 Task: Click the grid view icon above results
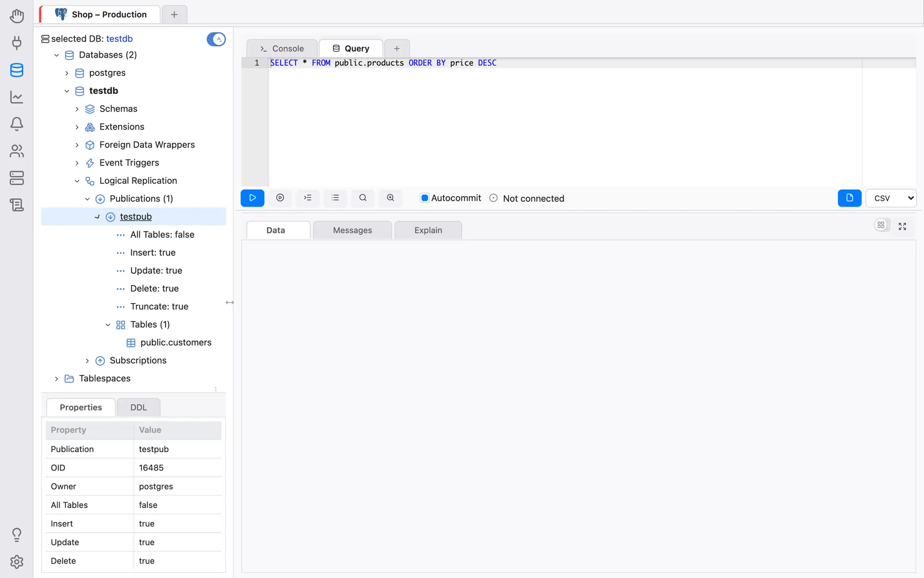pyautogui.click(x=881, y=225)
